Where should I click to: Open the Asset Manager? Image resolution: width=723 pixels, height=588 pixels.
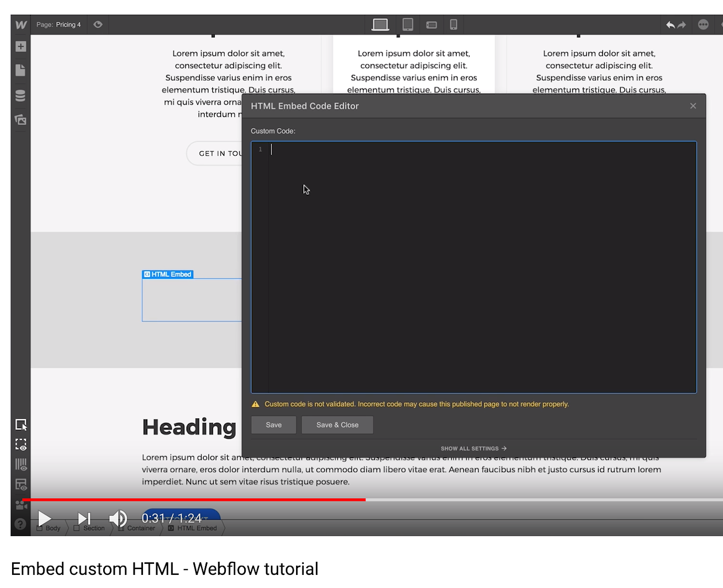click(x=20, y=119)
